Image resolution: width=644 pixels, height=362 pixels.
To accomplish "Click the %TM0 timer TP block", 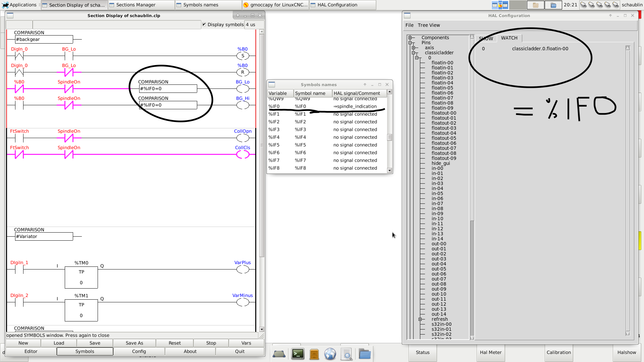I will tap(81, 277).
